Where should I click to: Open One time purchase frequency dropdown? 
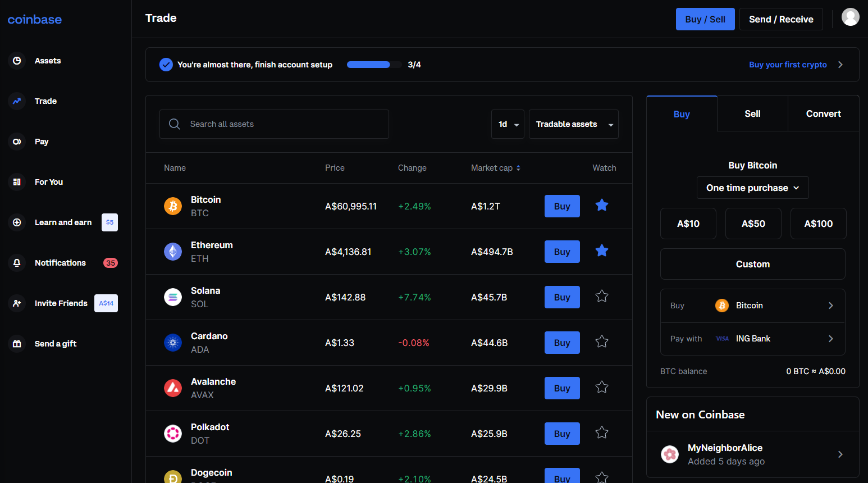tap(752, 188)
